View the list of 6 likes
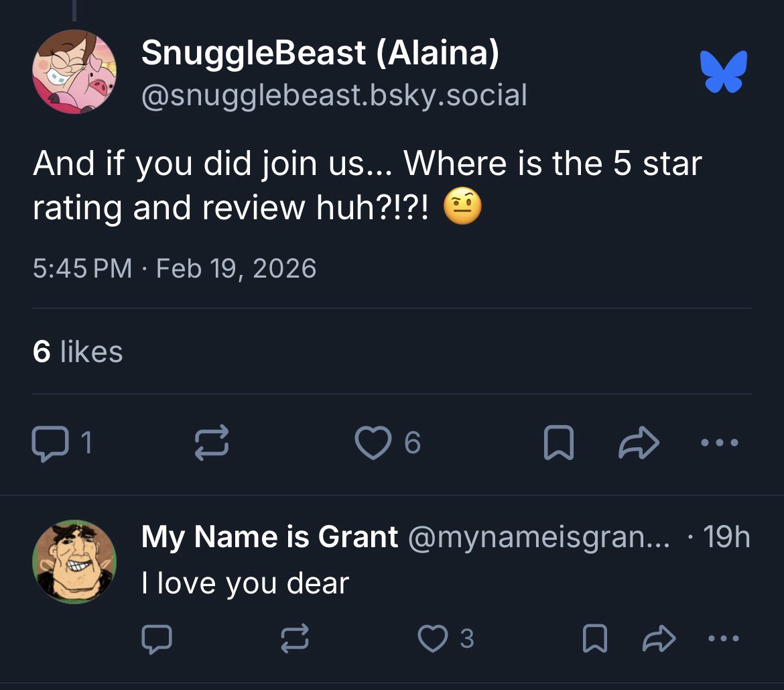 pos(78,351)
